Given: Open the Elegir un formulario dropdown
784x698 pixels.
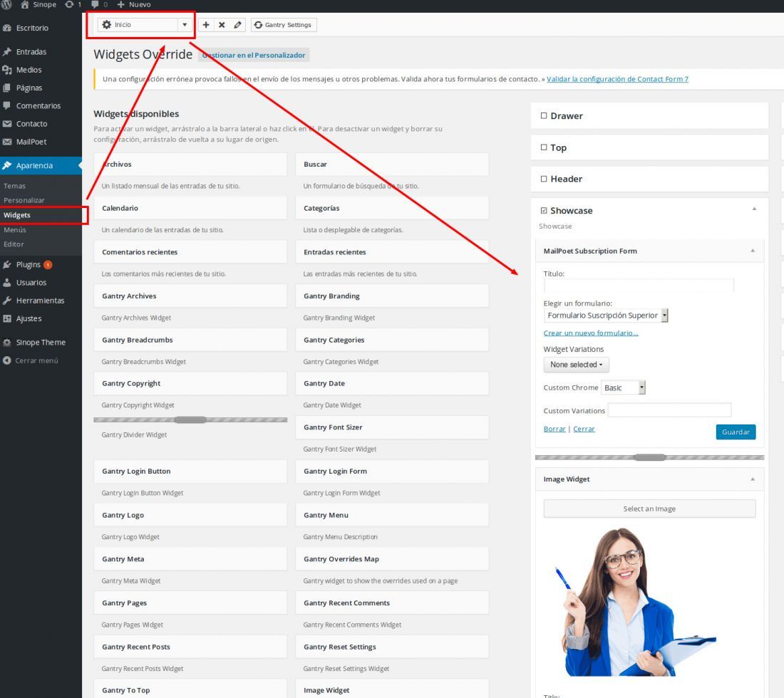Looking at the screenshot, I should coord(606,316).
